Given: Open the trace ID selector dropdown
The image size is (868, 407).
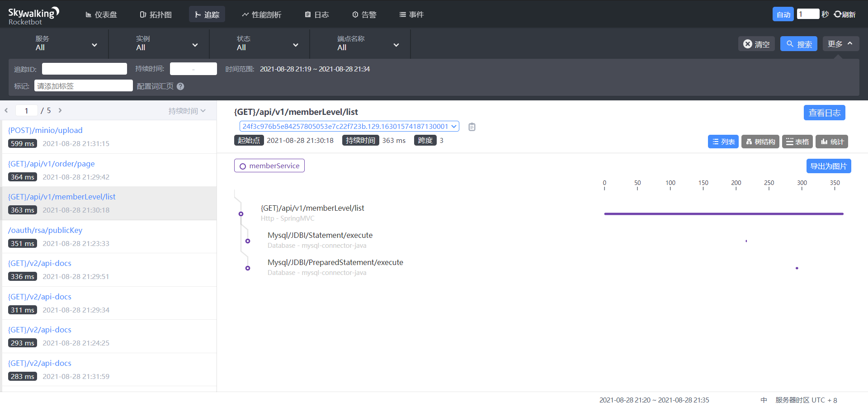Looking at the screenshot, I should (349, 127).
